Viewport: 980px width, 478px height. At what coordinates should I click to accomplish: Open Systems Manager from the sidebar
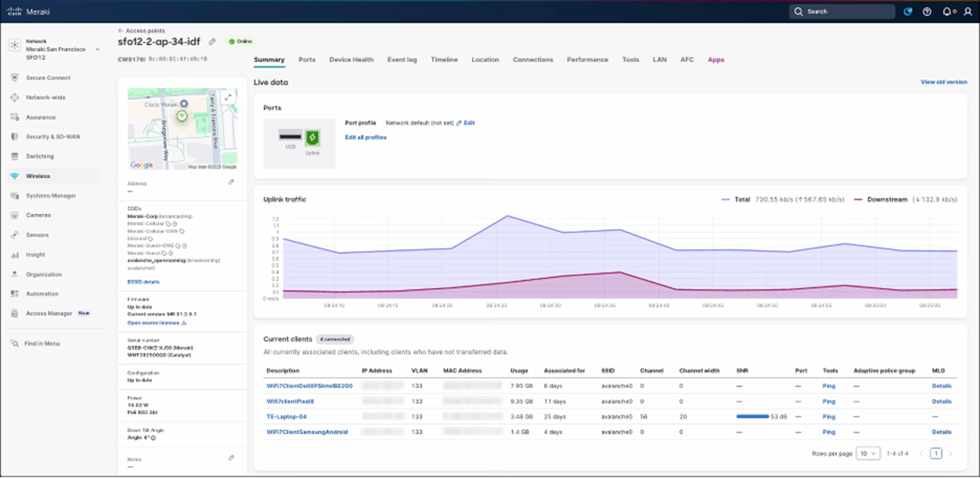tap(51, 195)
